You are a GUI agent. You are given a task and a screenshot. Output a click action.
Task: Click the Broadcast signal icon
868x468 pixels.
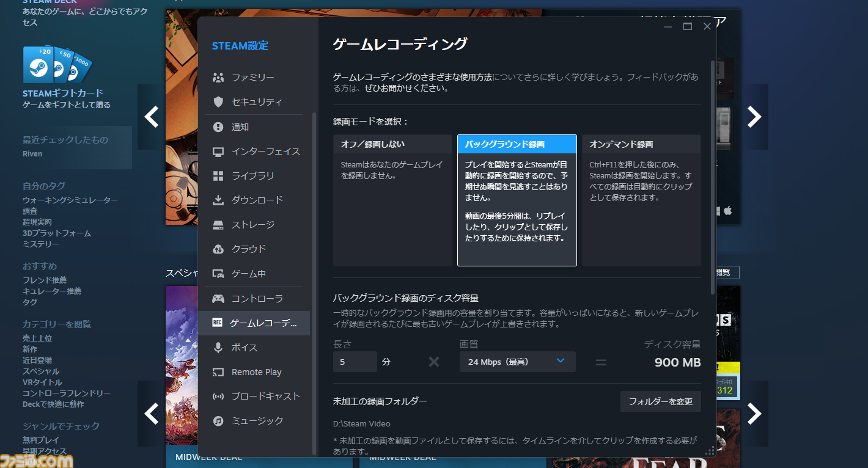218,397
